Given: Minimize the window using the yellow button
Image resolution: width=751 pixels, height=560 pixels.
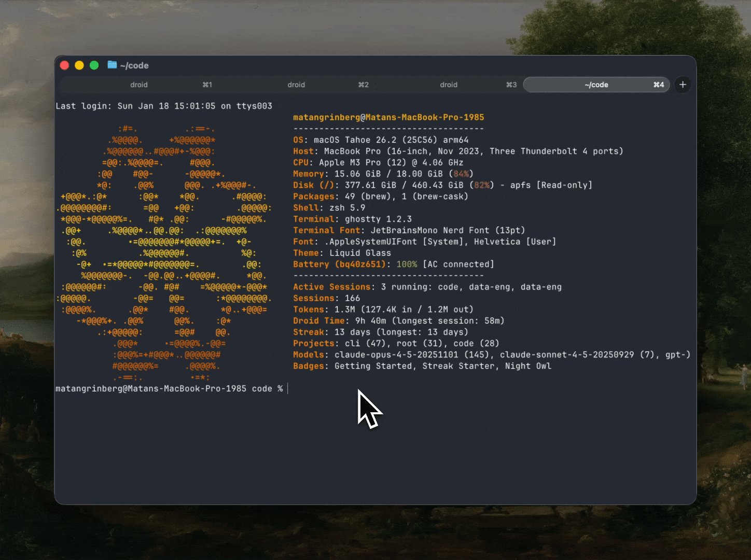Looking at the screenshot, I should tap(79, 65).
